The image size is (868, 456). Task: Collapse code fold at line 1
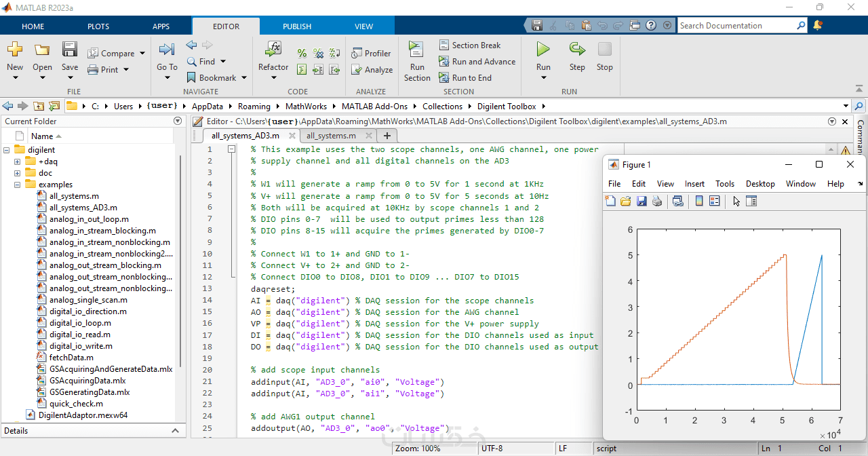tap(231, 149)
